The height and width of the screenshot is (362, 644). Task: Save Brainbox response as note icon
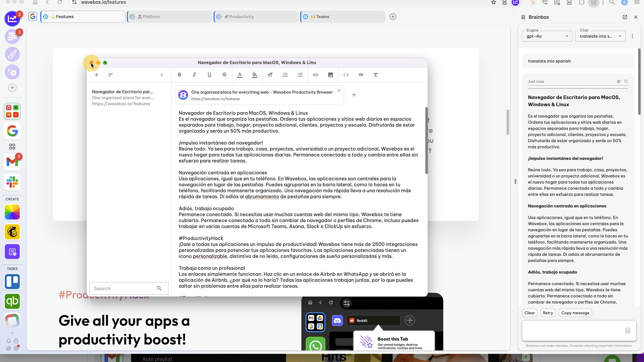point(619,81)
